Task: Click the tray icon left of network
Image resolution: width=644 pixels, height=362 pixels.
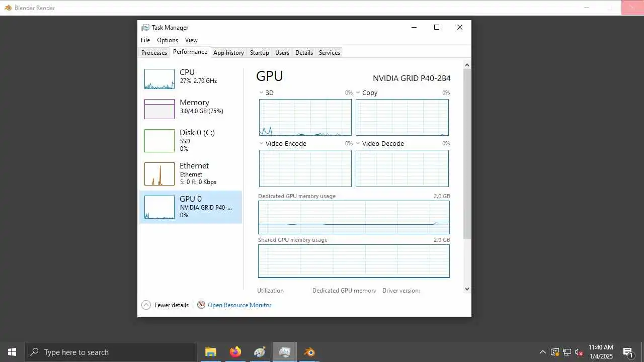Action: (555, 352)
